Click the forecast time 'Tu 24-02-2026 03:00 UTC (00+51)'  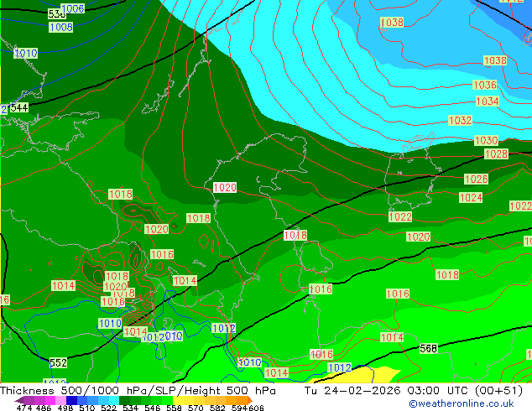point(414,391)
